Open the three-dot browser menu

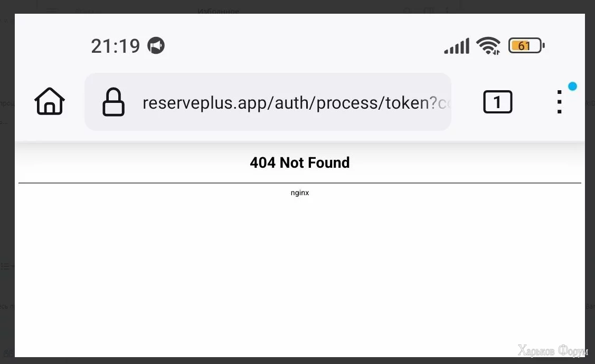pyautogui.click(x=559, y=102)
